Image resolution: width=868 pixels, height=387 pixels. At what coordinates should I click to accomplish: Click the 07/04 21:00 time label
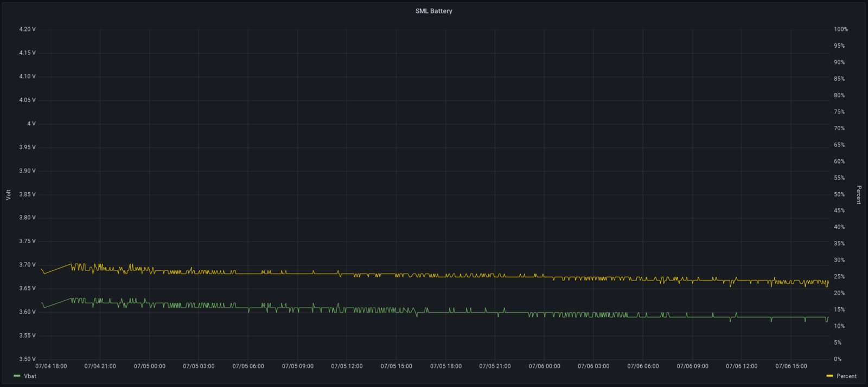pyautogui.click(x=100, y=366)
